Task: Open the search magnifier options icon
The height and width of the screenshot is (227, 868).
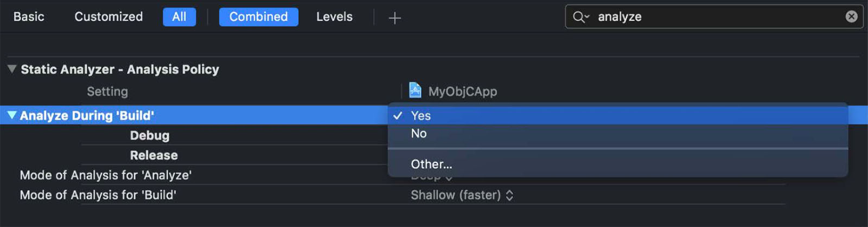Action: 580,17
